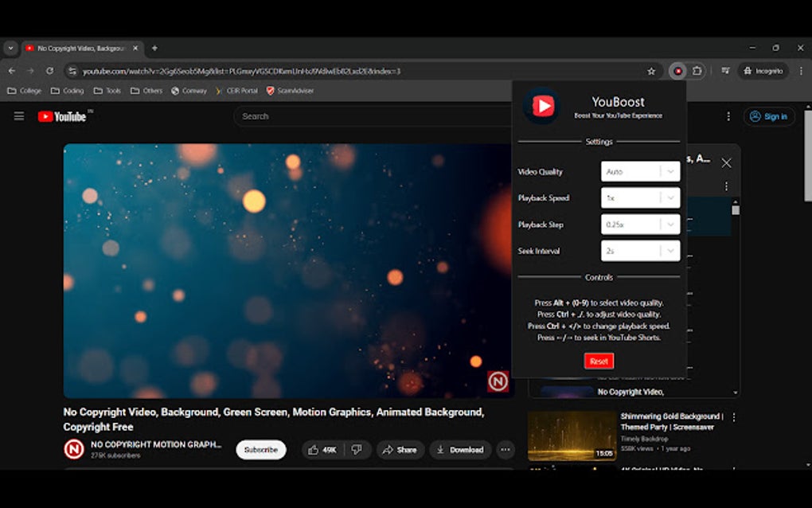Open Chrome three-dot menu
812x508 pixels.
pos(801,71)
